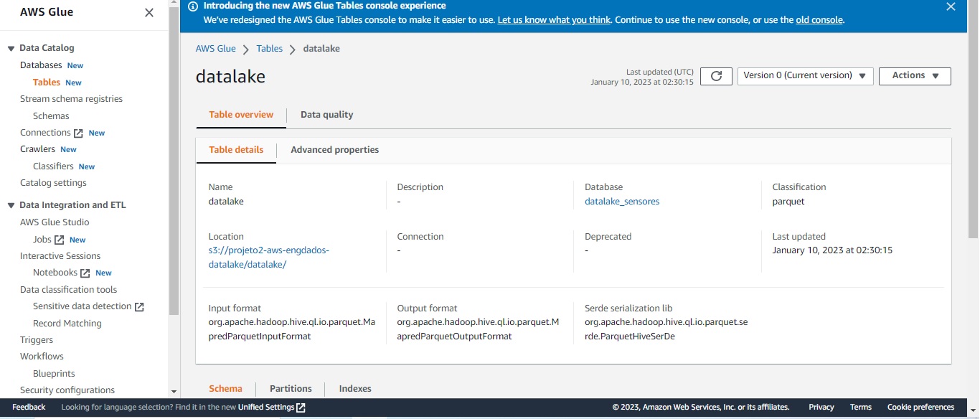Image resolution: width=980 pixels, height=419 pixels.
Task: Dismiss the Glue Tables announcement banner
Action: 951,6
